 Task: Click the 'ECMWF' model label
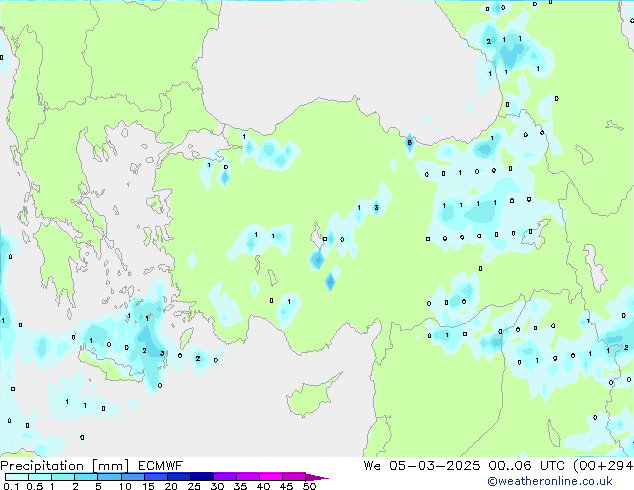pyautogui.click(x=161, y=466)
